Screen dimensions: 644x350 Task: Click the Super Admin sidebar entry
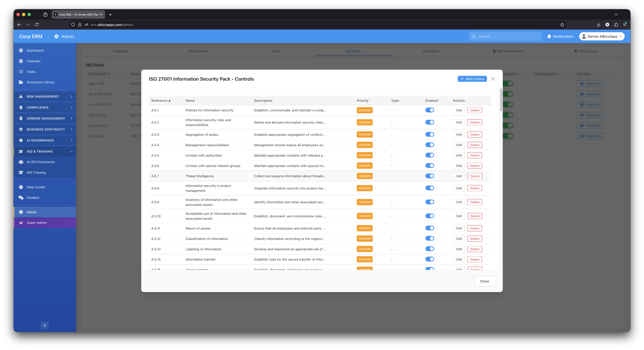(37, 222)
